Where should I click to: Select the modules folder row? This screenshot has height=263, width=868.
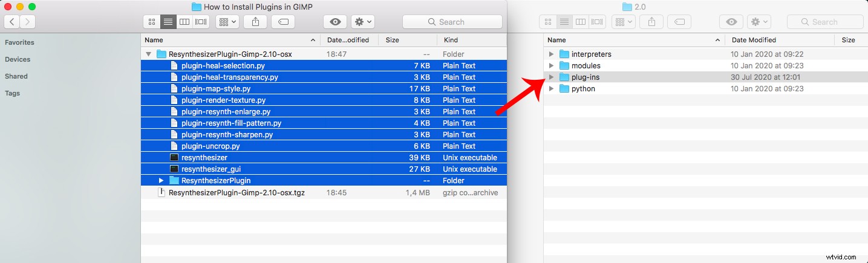point(705,65)
